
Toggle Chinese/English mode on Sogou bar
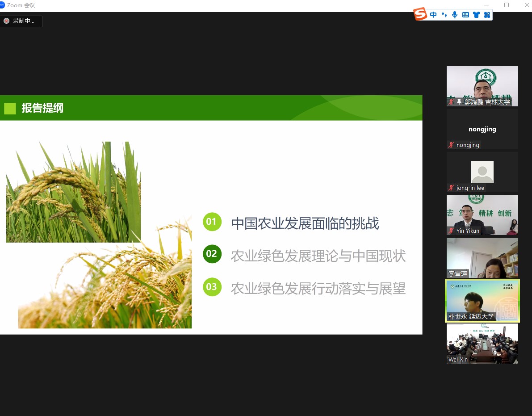[x=433, y=15]
